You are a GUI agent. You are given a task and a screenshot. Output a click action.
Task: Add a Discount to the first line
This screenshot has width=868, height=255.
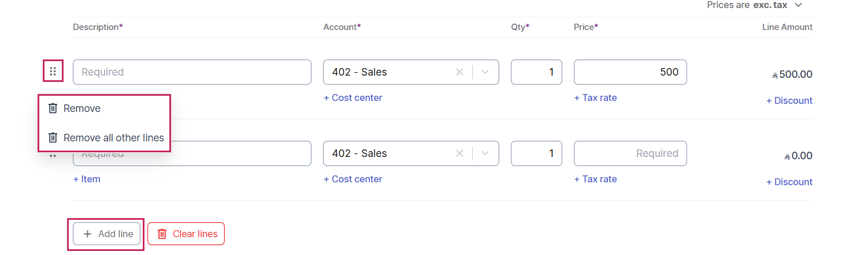[789, 101]
